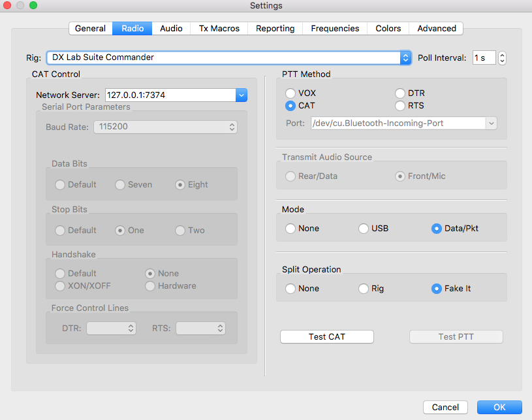Expand the Rig selection dropdown
Screen dimensions: 532x420
coord(405,57)
